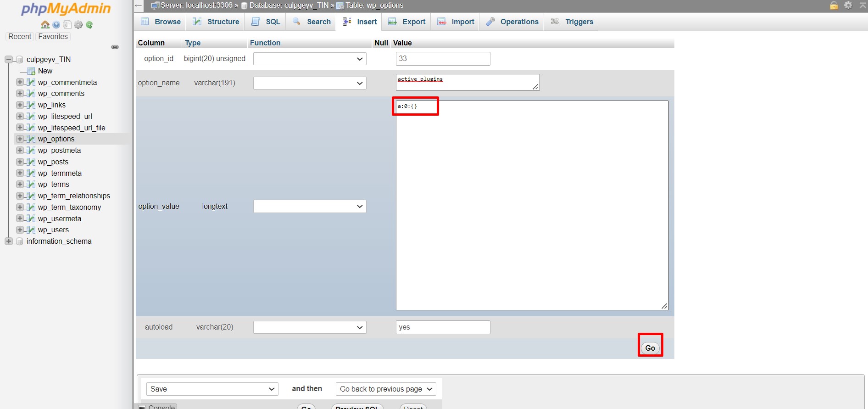Expand the information_schema database node
Image resolution: width=868 pixels, height=409 pixels.
(8, 241)
